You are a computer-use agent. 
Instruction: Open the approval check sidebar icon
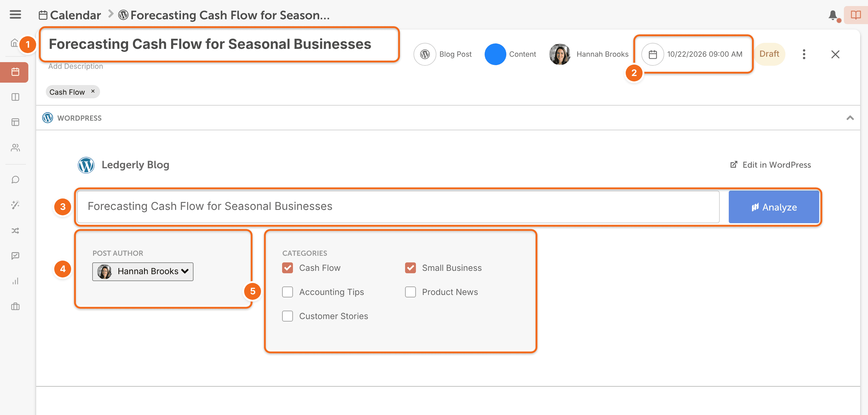pos(15,256)
